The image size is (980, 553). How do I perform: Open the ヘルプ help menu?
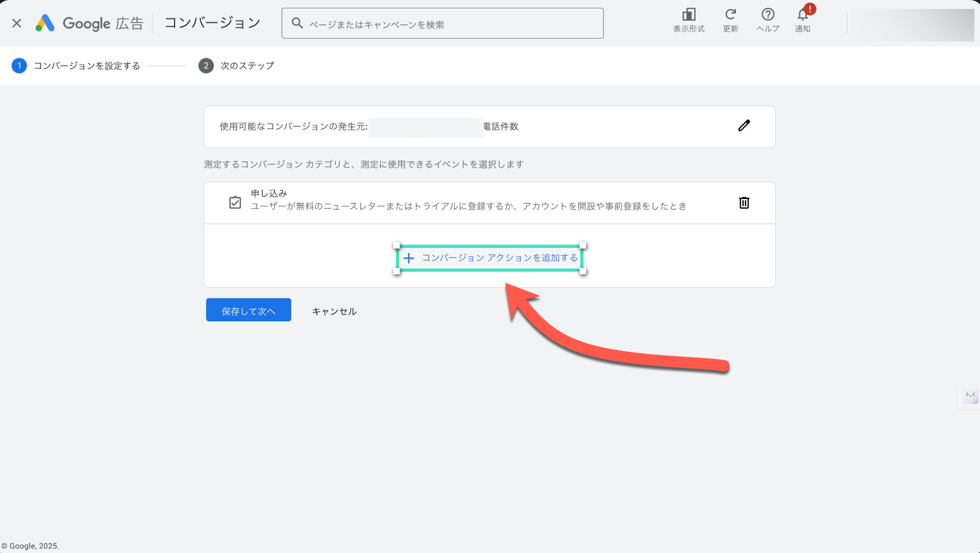767,20
